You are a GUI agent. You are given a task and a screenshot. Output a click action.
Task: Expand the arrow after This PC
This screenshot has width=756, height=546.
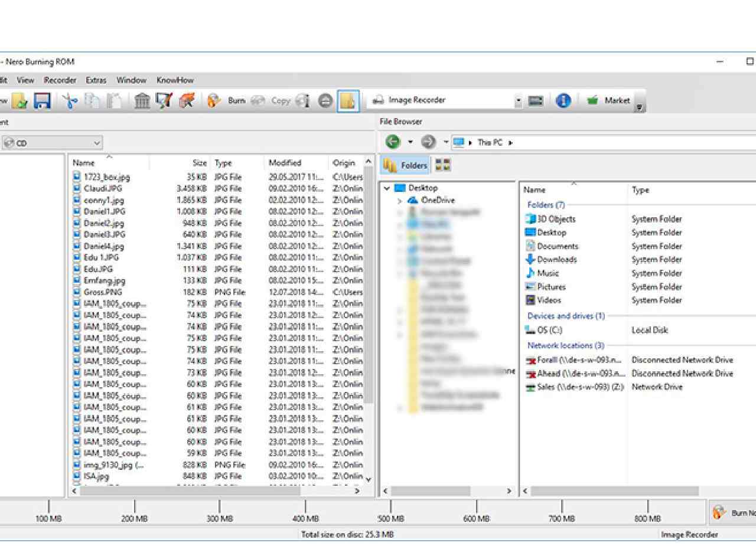[x=510, y=143]
